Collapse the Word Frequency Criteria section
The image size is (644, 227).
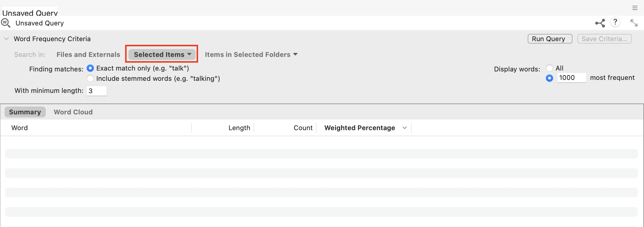[x=6, y=39]
